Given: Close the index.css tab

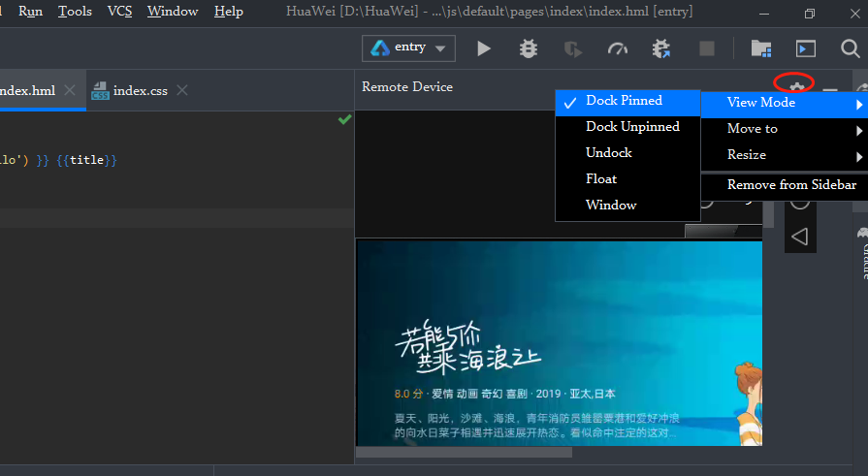Looking at the screenshot, I should click(x=182, y=90).
